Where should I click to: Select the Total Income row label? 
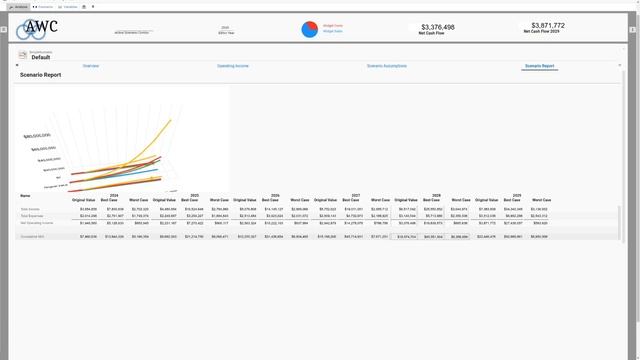(x=30, y=209)
